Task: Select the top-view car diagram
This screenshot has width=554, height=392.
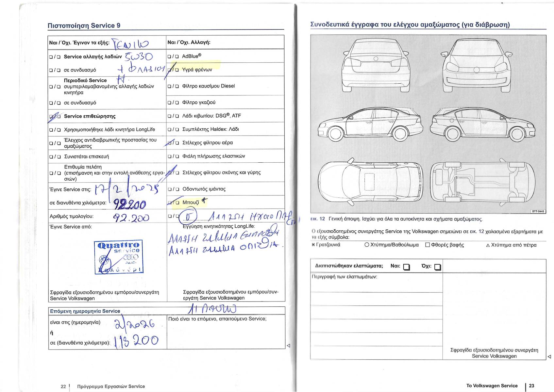Action: click(370, 182)
